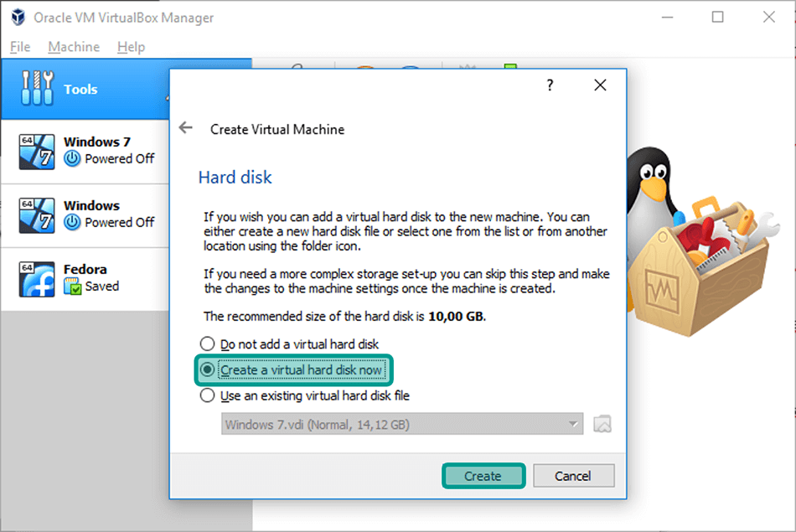Image resolution: width=796 pixels, height=532 pixels.
Task: Click Windows VM Powered Off status icon
Action: (x=72, y=222)
